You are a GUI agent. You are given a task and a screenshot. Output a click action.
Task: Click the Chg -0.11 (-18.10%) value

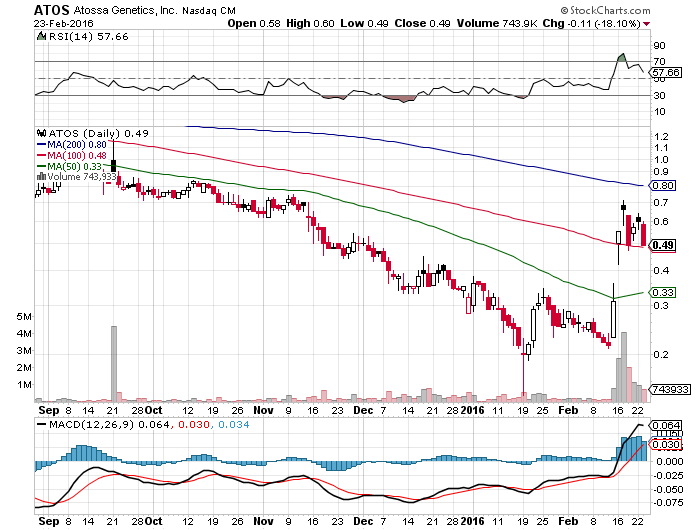click(592, 23)
